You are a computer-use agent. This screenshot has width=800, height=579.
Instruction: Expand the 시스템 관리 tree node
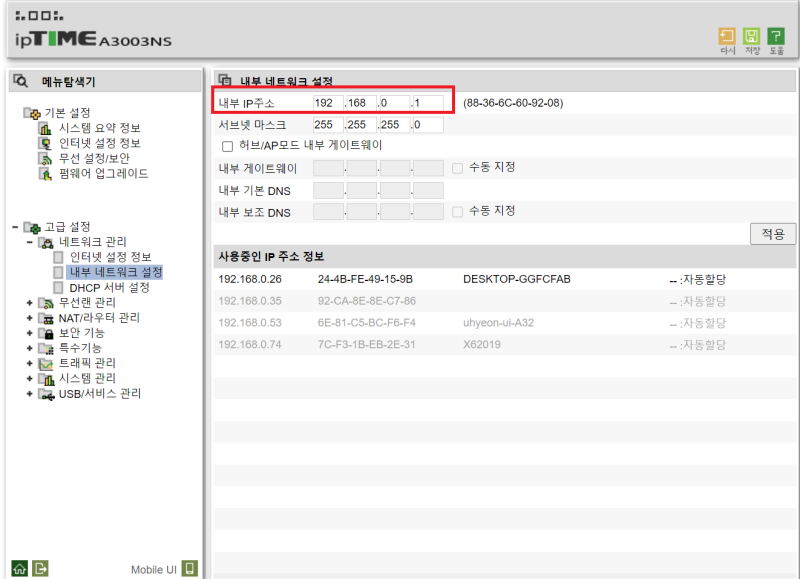(x=30, y=378)
